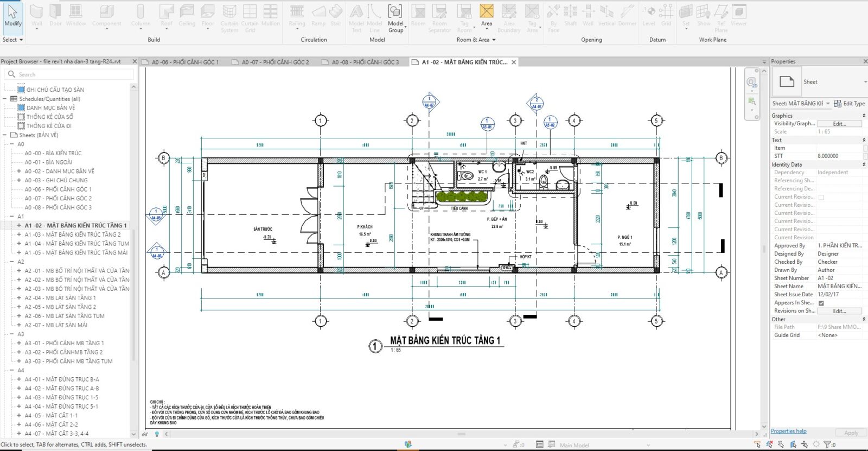Select schedule THỐNG KÊ CỬA ĐI
This screenshot has width=868, height=451.
[49, 126]
